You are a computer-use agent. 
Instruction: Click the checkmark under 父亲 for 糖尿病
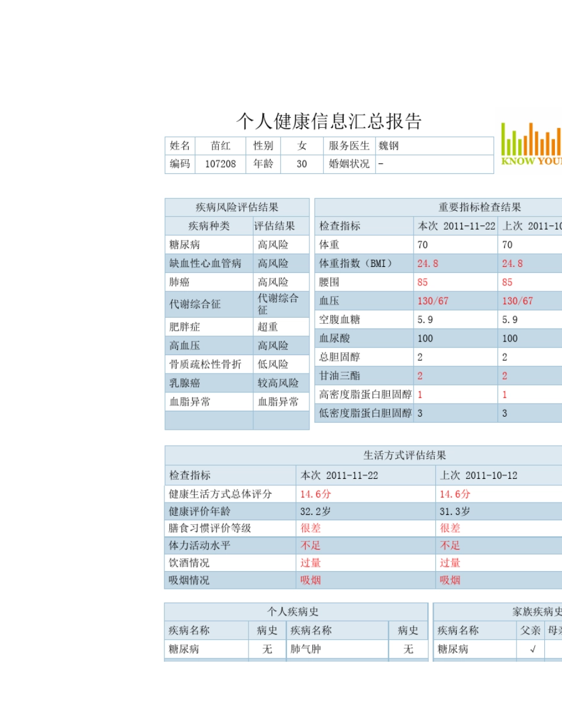532,649
